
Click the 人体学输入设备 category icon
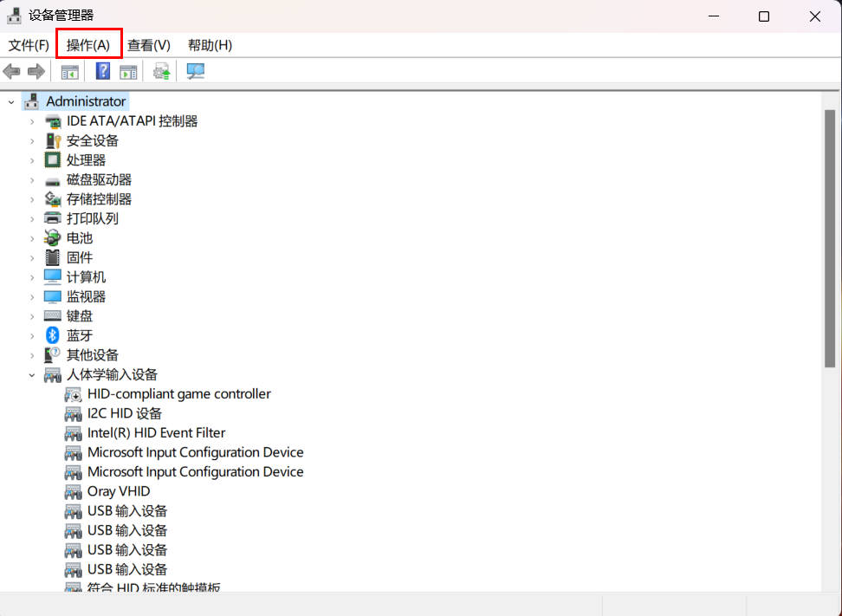(53, 374)
